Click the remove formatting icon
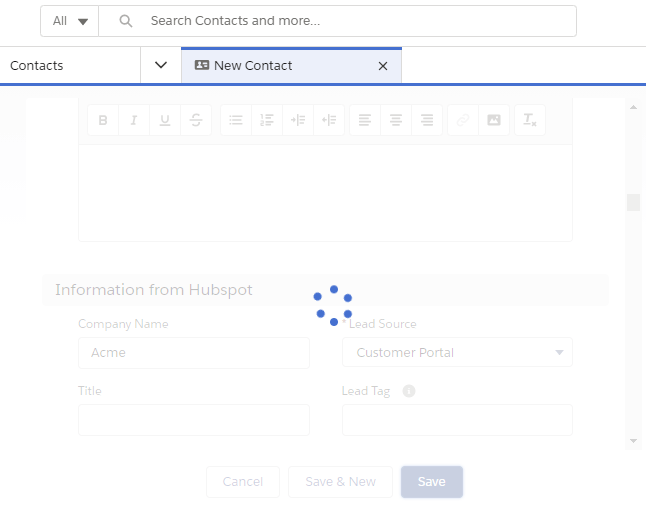The width and height of the screenshot is (646, 506). tap(529, 120)
